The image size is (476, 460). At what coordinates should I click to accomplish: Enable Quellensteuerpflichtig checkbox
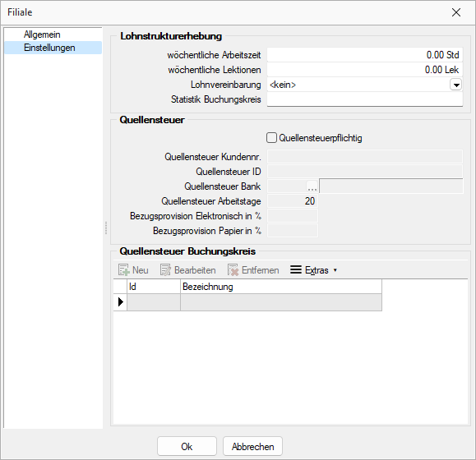(x=271, y=138)
